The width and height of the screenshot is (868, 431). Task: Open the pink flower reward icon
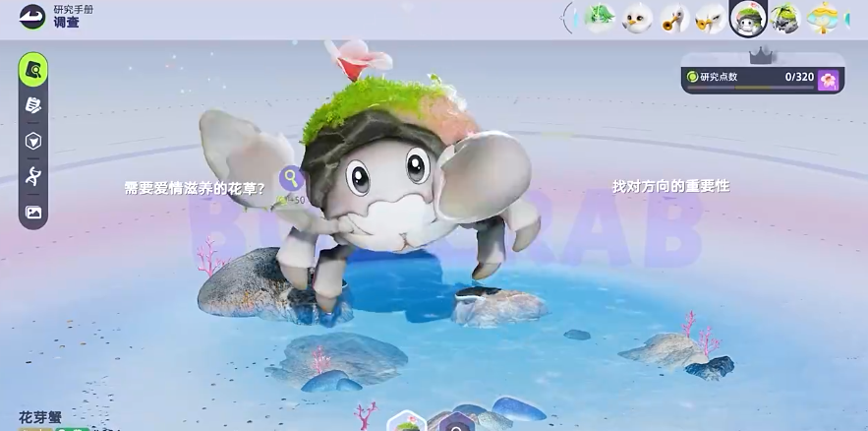(828, 81)
